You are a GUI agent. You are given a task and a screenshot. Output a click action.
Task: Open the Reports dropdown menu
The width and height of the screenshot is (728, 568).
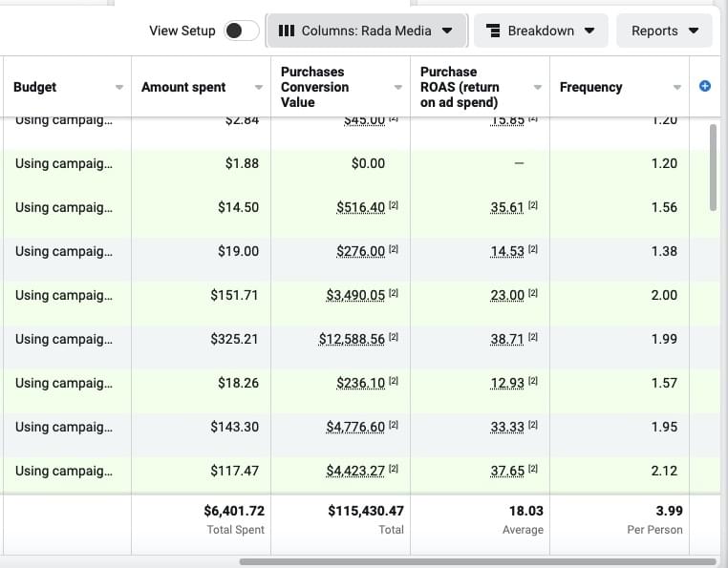click(664, 31)
